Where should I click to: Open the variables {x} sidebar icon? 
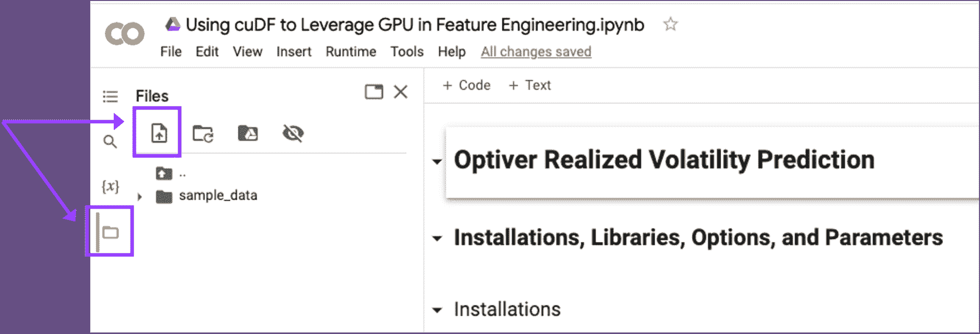click(110, 187)
